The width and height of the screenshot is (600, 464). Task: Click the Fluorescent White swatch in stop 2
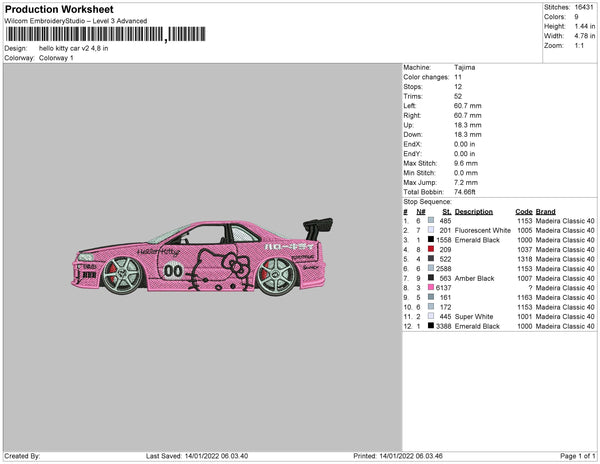(431, 231)
